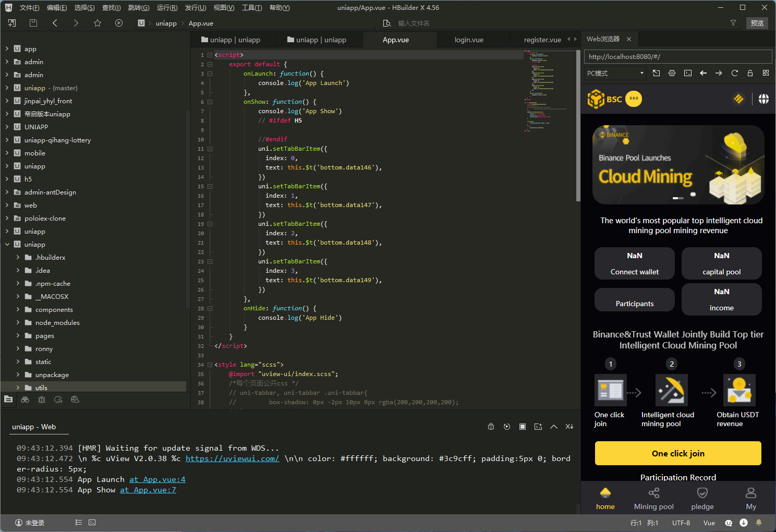Open the 运行(R) menu

[x=167, y=8]
